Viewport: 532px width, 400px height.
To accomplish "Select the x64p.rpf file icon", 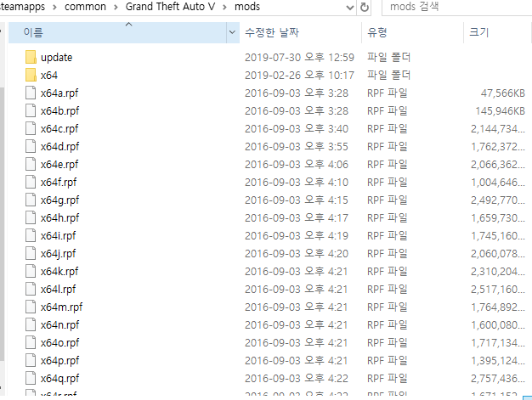I will [31, 360].
